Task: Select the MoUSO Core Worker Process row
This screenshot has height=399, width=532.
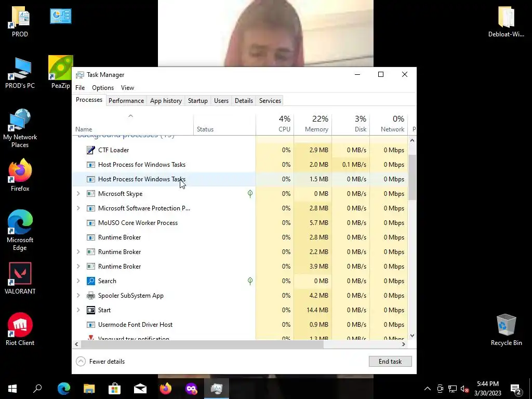Action: click(240, 223)
